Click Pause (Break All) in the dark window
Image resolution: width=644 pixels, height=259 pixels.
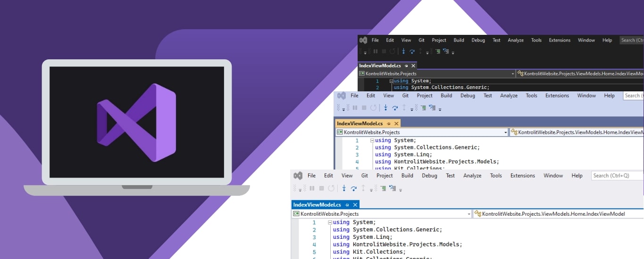pyautogui.click(x=376, y=51)
